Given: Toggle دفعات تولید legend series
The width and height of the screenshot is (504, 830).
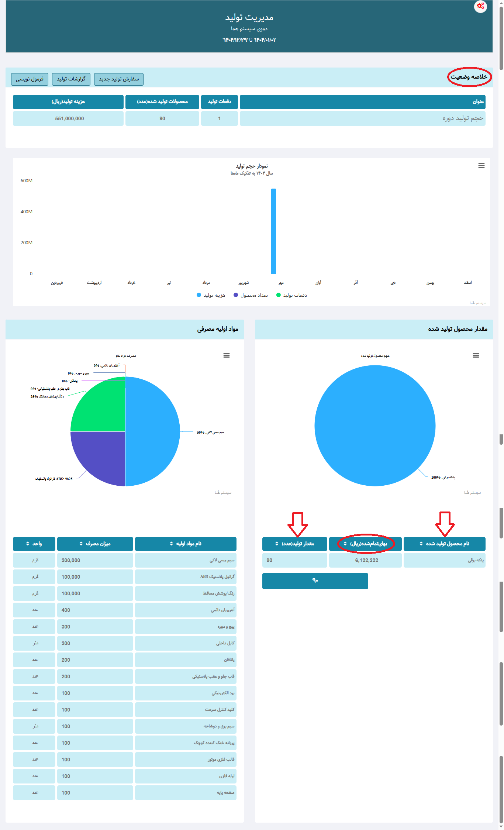Looking at the screenshot, I should coord(292,295).
